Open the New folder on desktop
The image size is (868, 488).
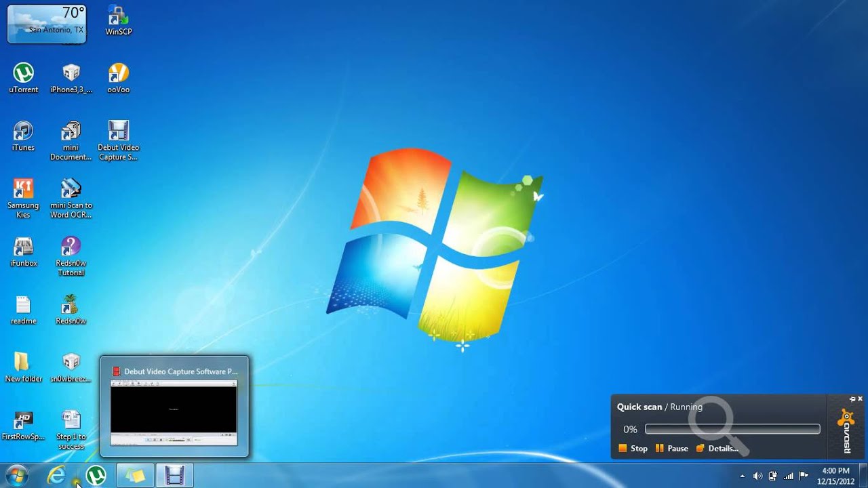(x=23, y=367)
